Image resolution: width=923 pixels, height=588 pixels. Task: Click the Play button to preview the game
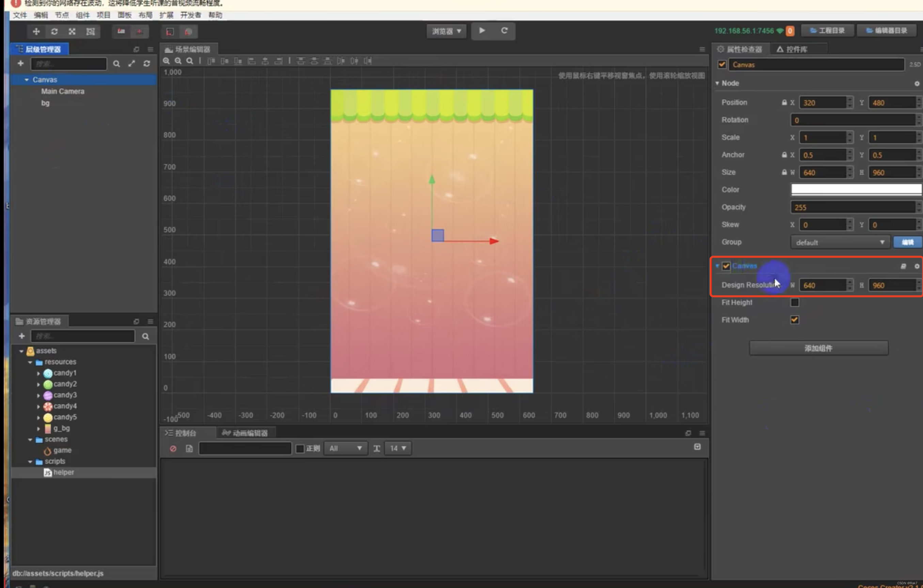[482, 31]
